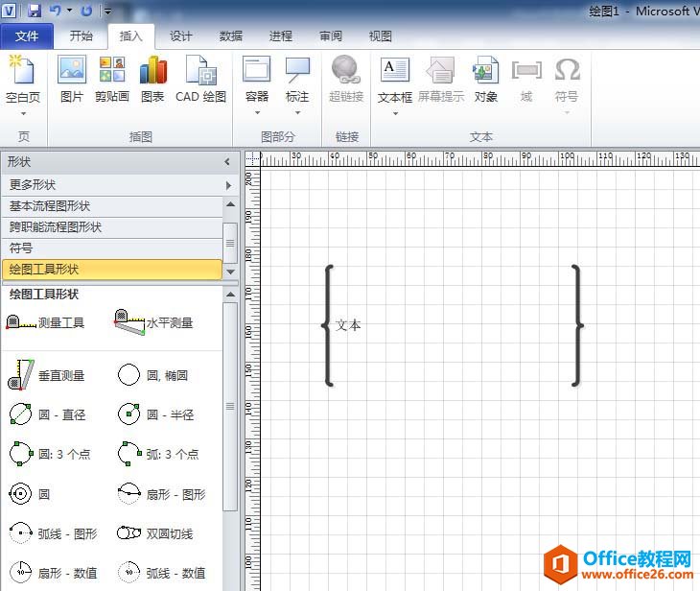Viewport: 700px width, 591px height.
Task: Open the File (文件) tab
Action: 28,36
